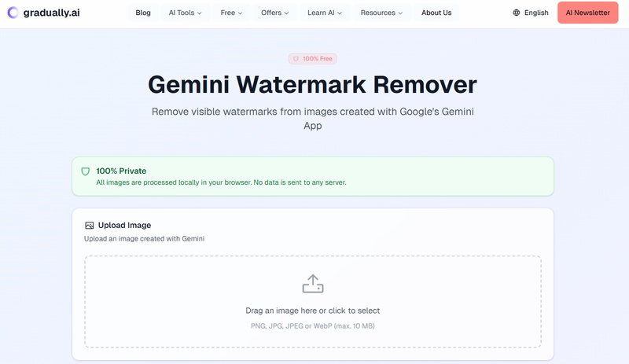Click the locally processed privacy notice text
Image resolution: width=629 pixels, height=364 pixels.
pyautogui.click(x=221, y=182)
